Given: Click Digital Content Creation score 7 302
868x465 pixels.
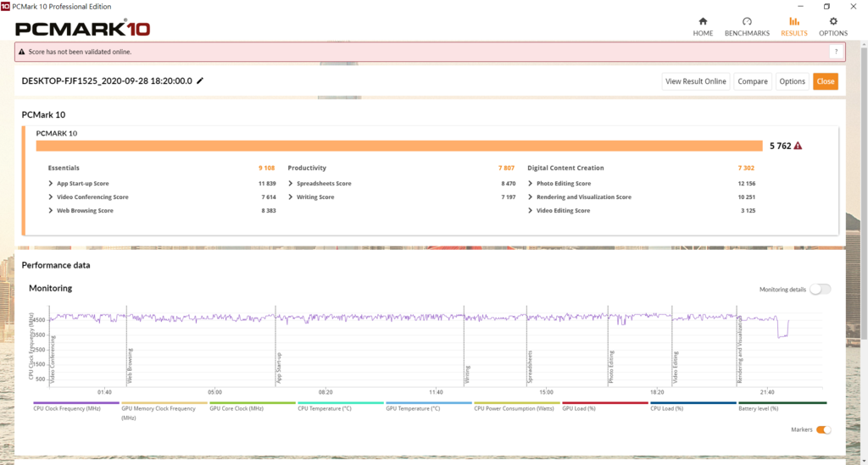Looking at the screenshot, I should click(746, 168).
